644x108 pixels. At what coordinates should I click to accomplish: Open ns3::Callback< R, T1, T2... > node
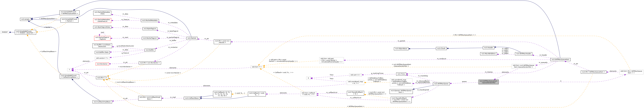[x=222, y=94]
